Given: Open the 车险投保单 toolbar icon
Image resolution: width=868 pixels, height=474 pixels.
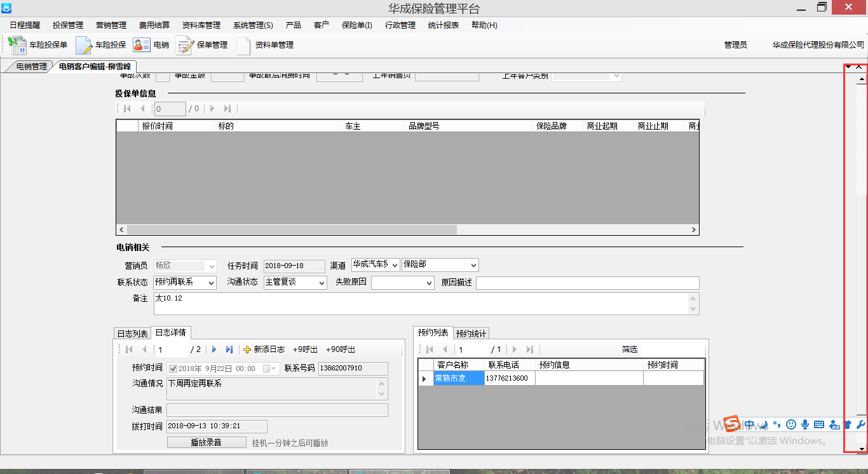Looking at the screenshot, I should 17,45.
